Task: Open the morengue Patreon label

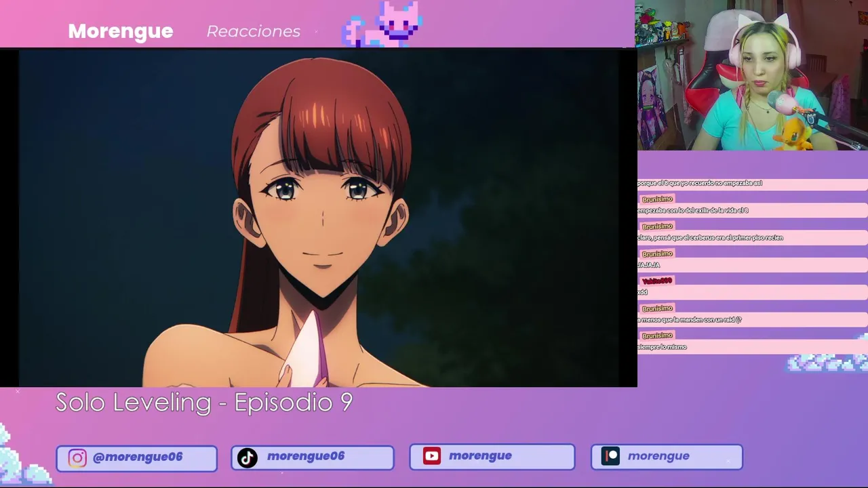Action: tap(658, 456)
